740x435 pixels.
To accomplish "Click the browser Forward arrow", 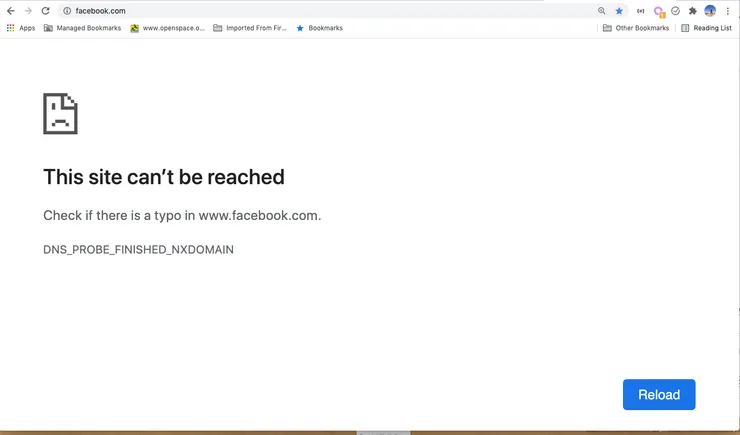I will coord(28,11).
